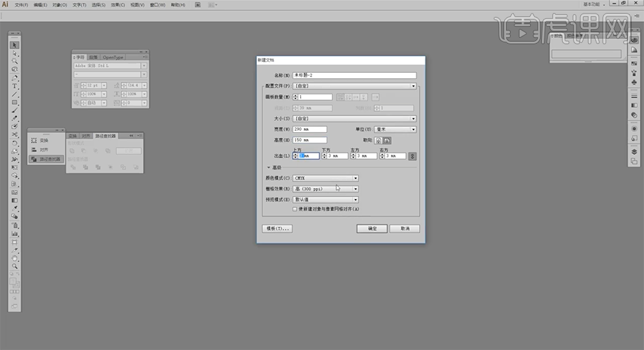
Task: Select the Scissors tool
Action: point(14,135)
